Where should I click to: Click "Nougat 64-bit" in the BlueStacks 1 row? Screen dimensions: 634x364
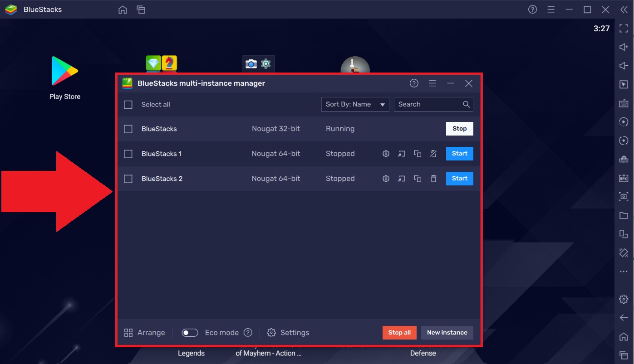[276, 154]
